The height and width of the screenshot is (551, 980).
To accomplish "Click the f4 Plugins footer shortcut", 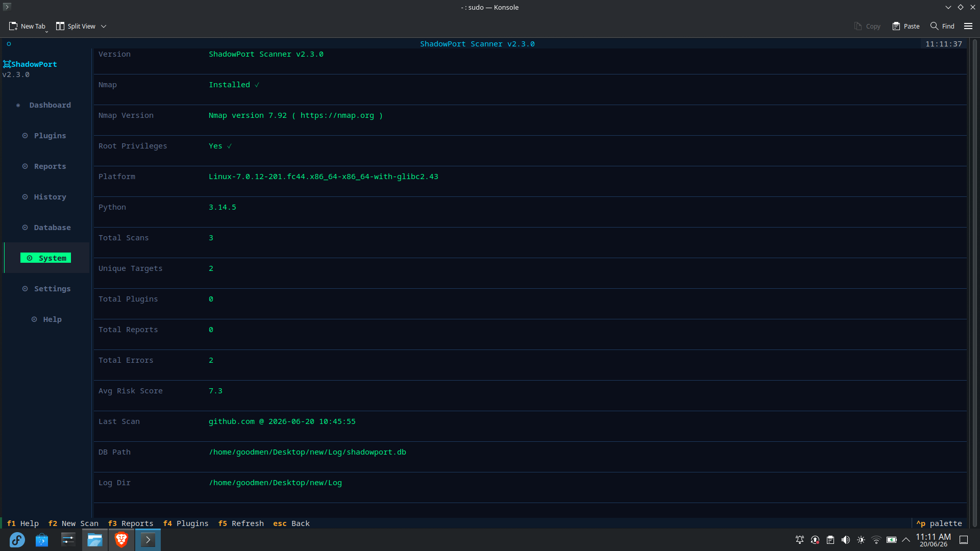I will (186, 523).
